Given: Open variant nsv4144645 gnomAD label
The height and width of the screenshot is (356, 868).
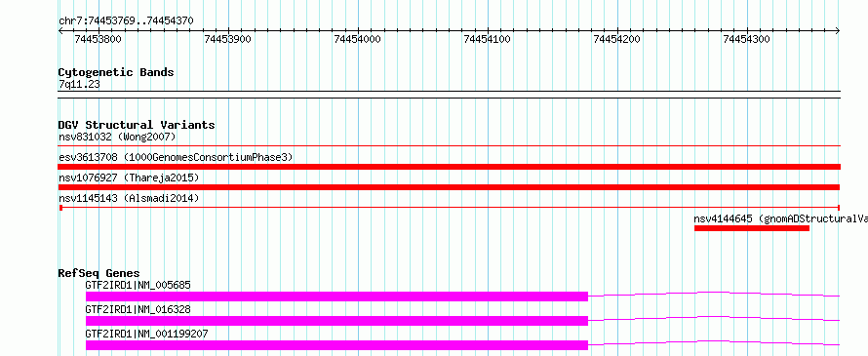Looking at the screenshot, I should (780, 218).
